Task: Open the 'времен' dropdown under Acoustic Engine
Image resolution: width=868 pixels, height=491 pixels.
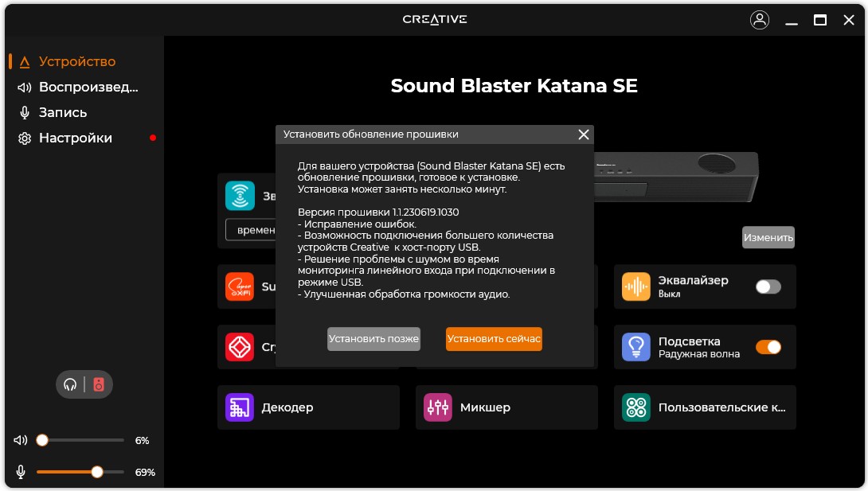Action: point(251,230)
